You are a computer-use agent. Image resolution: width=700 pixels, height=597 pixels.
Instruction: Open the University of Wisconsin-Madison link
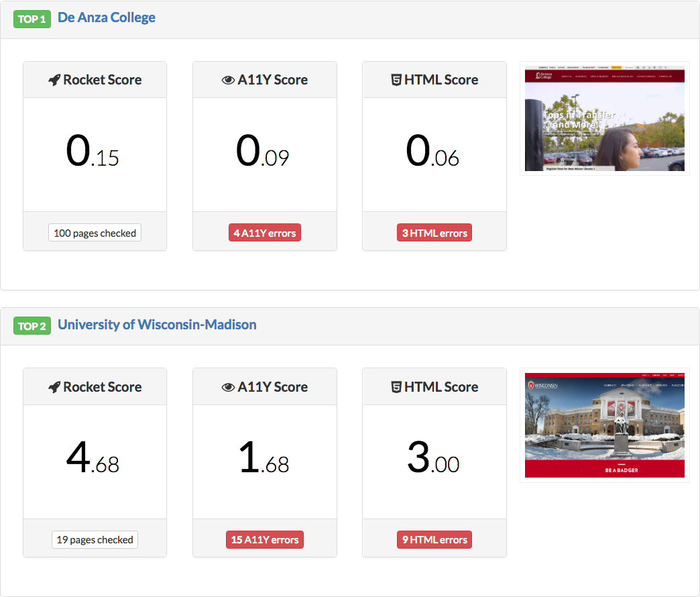click(157, 324)
